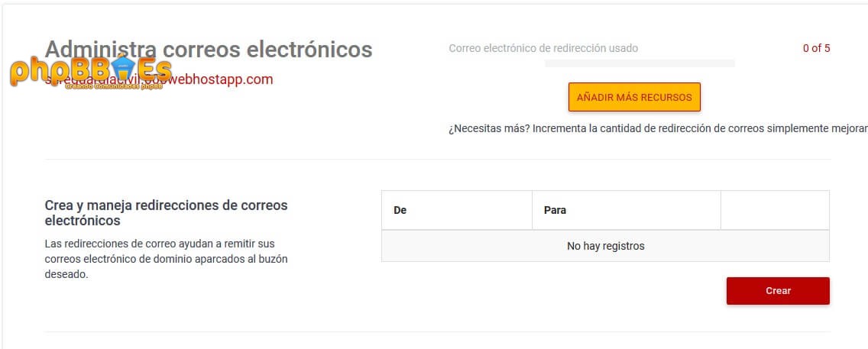Click the 'No hay registros' table row
The height and width of the screenshot is (349, 868).
(605, 246)
